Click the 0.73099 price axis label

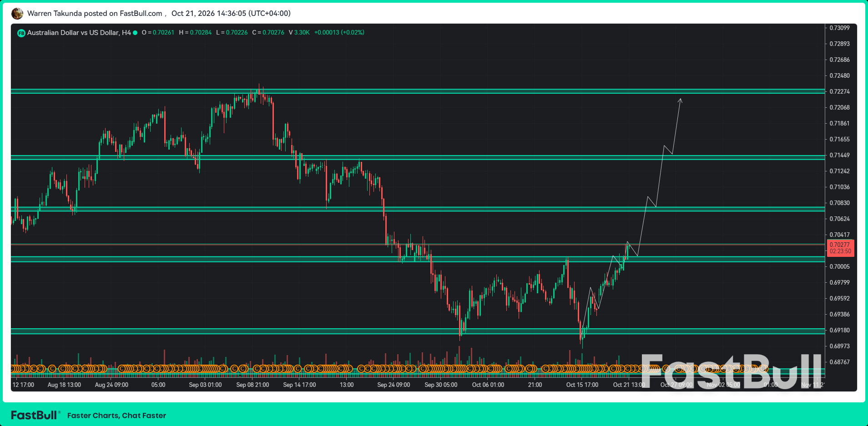(840, 28)
